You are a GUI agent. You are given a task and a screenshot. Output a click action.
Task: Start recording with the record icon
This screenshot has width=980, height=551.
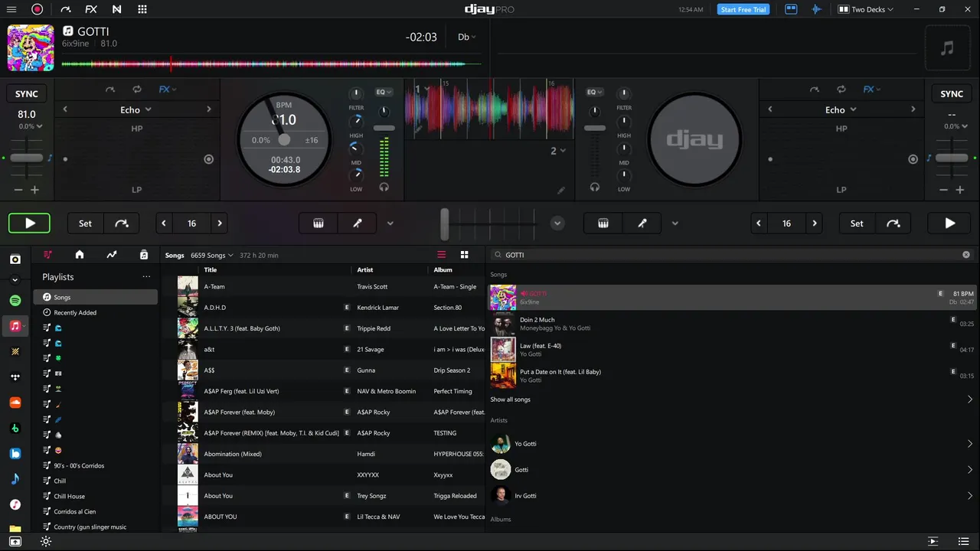click(x=38, y=9)
